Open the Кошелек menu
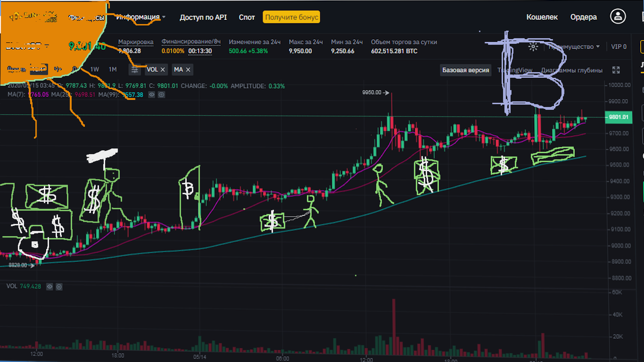644x362 pixels. pos(542,17)
